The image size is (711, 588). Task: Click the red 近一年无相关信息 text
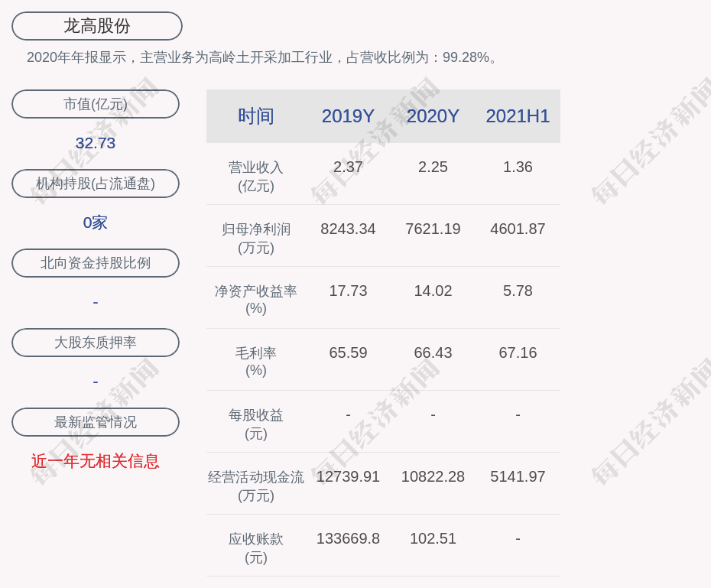[96, 461]
